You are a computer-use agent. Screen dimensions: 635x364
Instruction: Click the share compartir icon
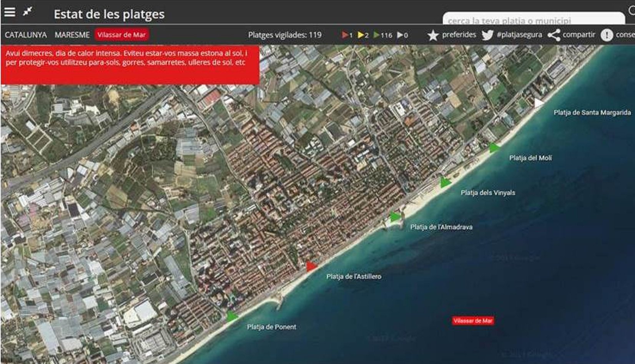[554, 35]
